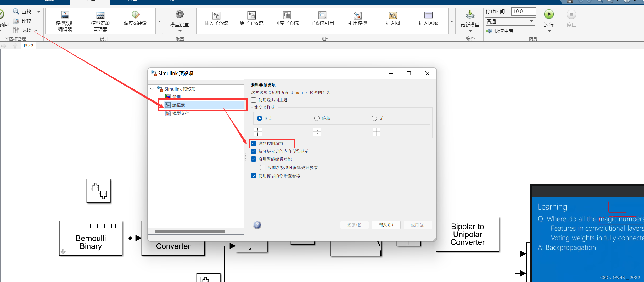Click 引用模型 (Model Reference)

pos(357,18)
